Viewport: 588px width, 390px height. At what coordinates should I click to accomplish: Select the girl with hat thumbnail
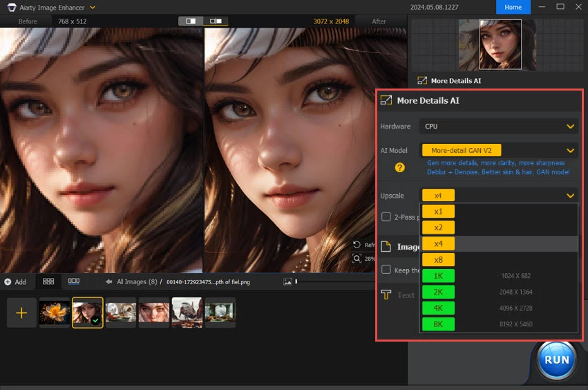87,313
